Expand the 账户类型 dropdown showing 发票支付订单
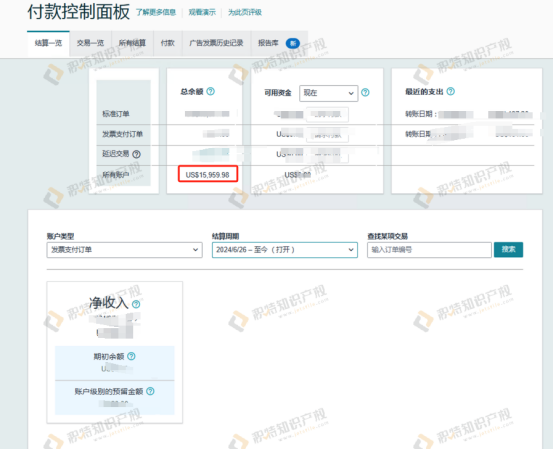This screenshot has height=450, width=554. pos(124,250)
